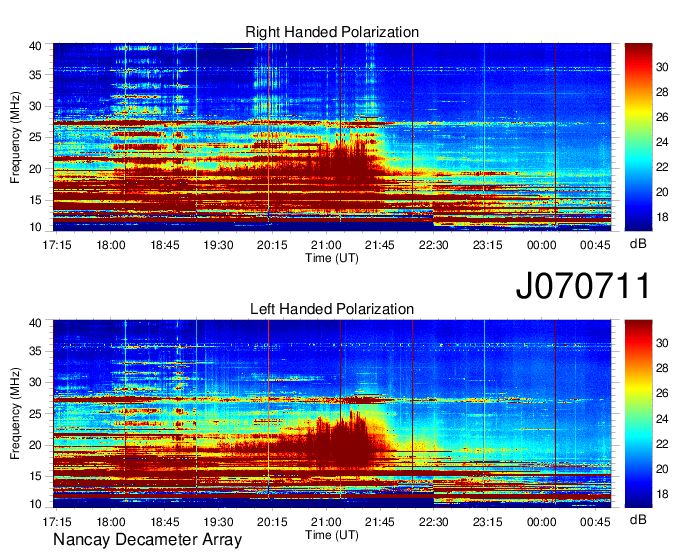Click "Time (UT)" label under Left Handed plot
The width and height of the screenshot is (680, 552).
(x=332, y=535)
